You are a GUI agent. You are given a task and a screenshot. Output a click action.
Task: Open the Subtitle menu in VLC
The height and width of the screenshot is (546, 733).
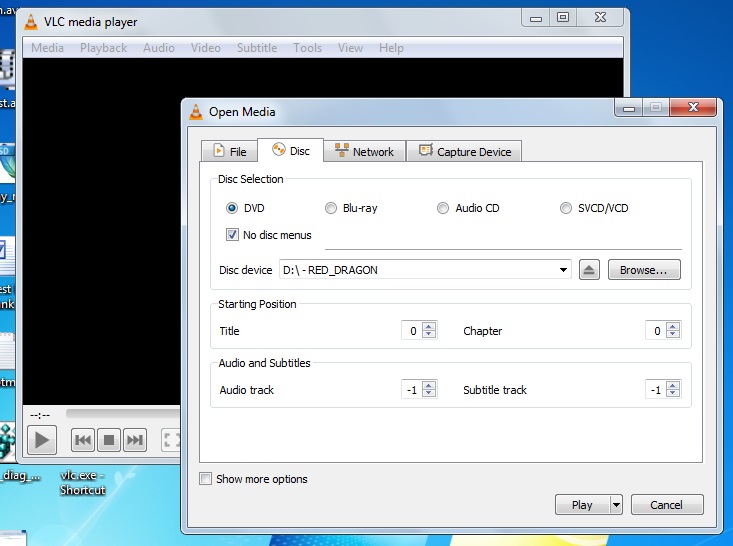coord(257,48)
